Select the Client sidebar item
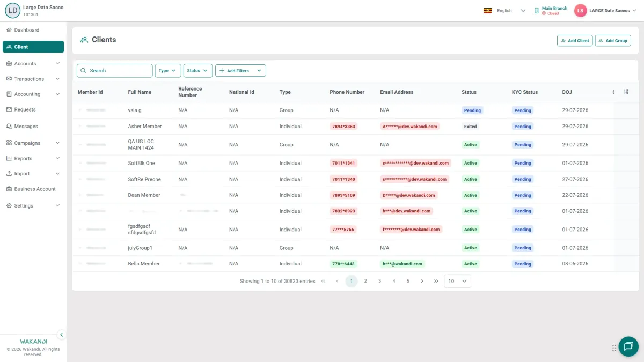Image resolution: width=644 pixels, height=362 pixels. (x=33, y=47)
